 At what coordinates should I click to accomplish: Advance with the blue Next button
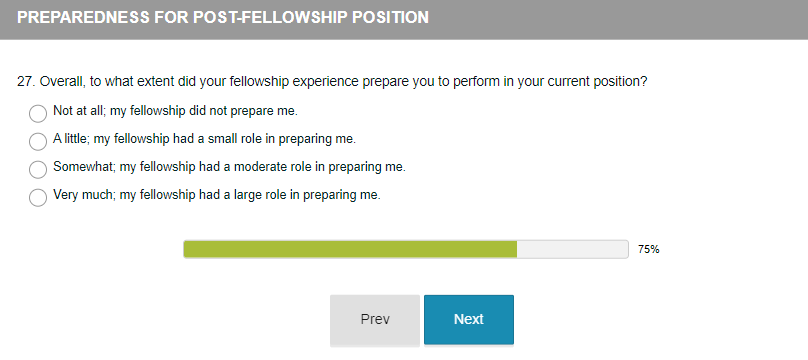(x=469, y=319)
